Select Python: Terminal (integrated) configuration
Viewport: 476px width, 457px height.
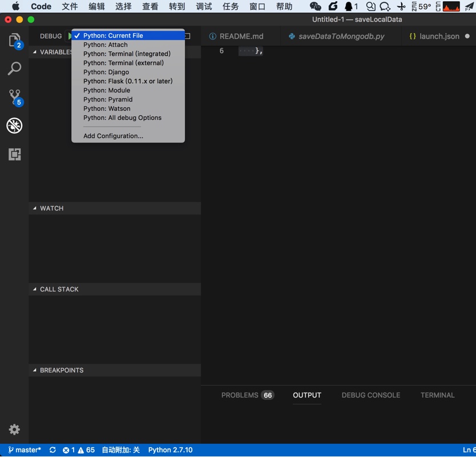128,54
